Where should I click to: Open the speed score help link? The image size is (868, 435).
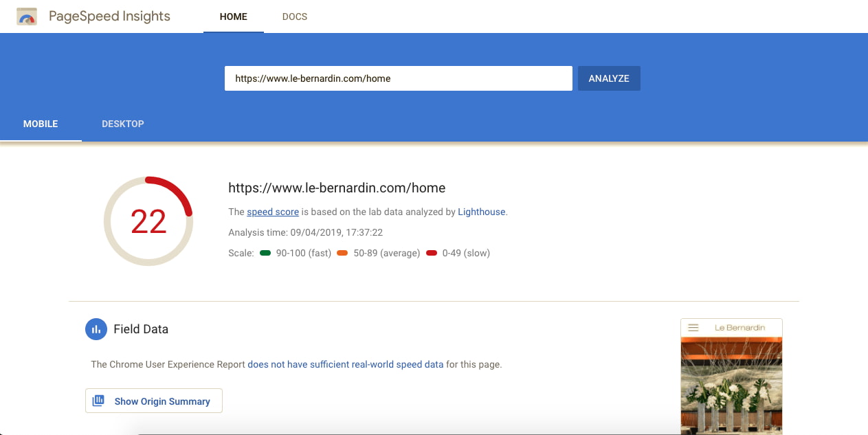click(273, 212)
